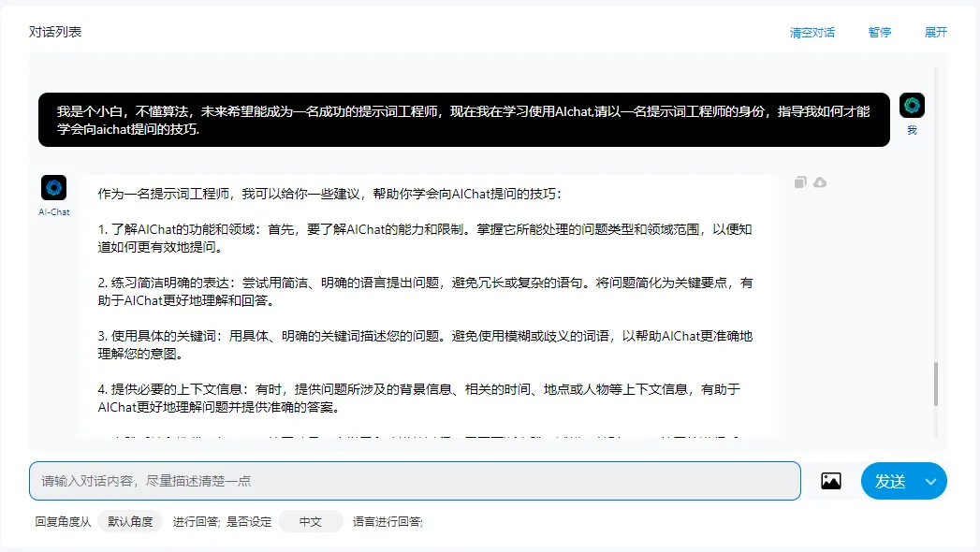Click tip 3 about 使用具体的关键词

[425, 344]
